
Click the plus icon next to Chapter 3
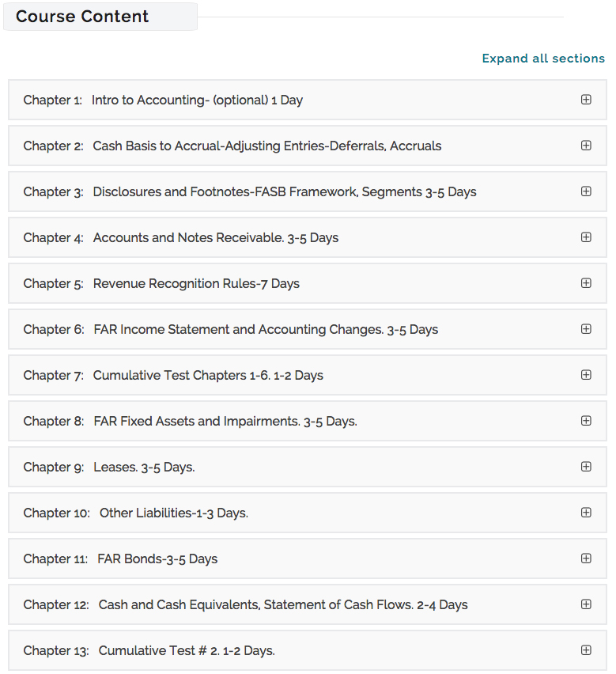pos(586,191)
